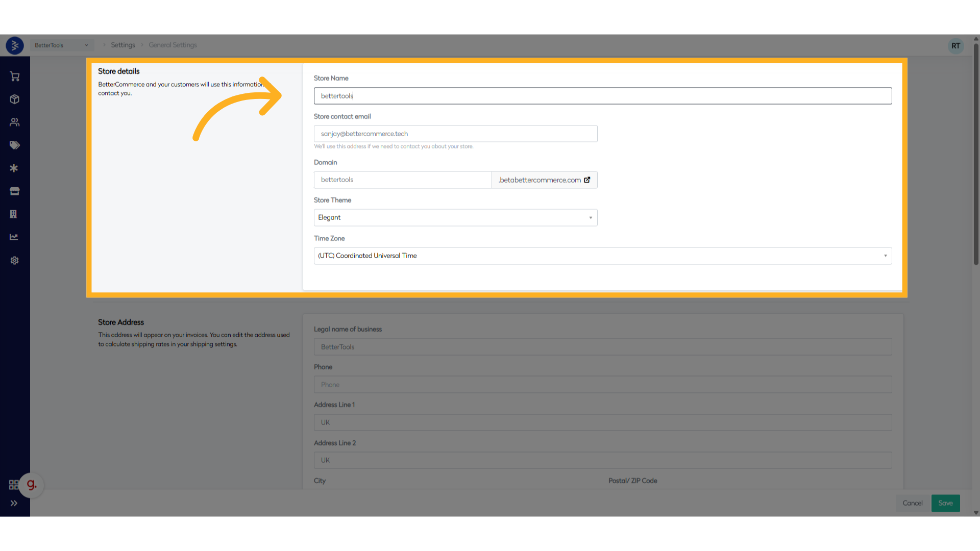
Task: Open domain external link icon
Action: tap(587, 180)
